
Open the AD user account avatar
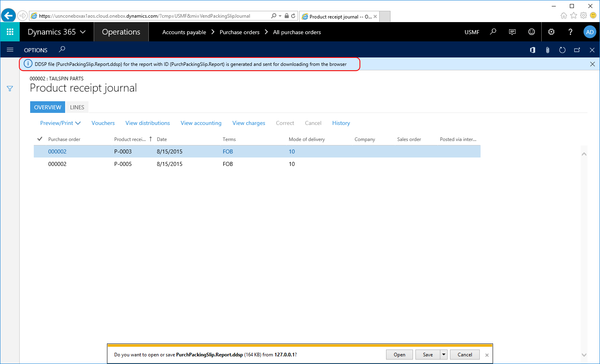tap(590, 32)
